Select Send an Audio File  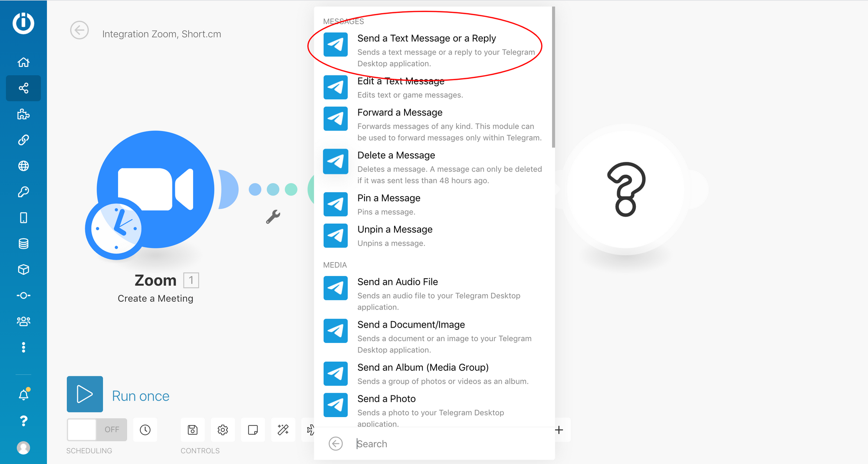[433, 294]
